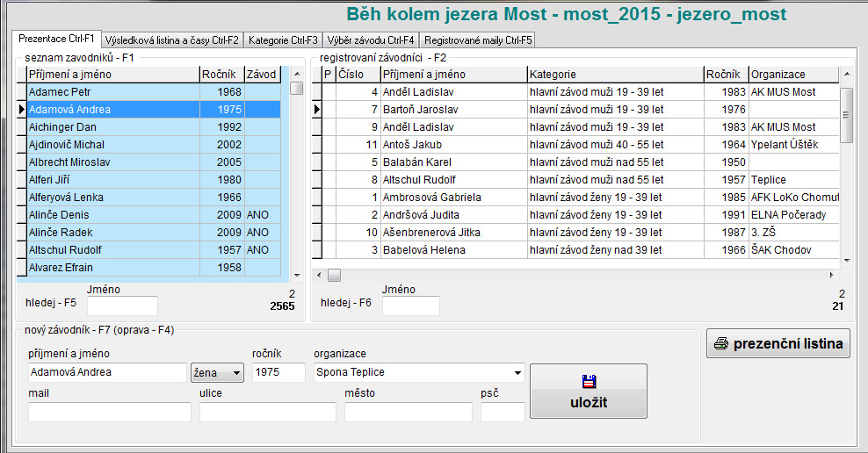Switch to Výběr závodu Ctrl-F4 tab
868x453 pixels.
[x=371, y=40]
